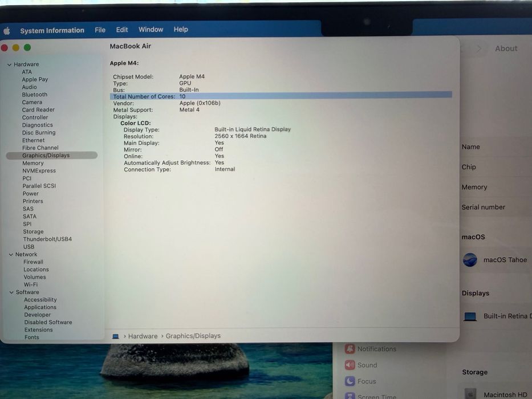Click the highlighted Total Number of Cores row
The image size is (532, 399).
[281, 96]
